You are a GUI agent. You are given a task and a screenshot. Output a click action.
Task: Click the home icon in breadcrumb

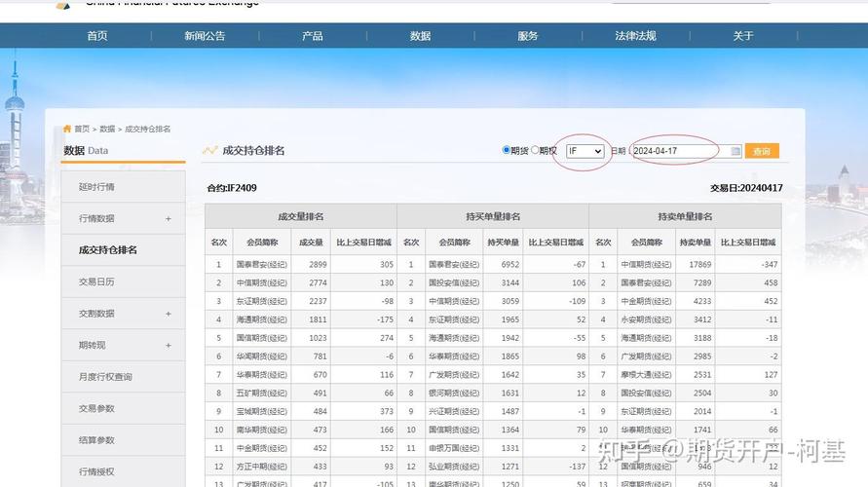(x=67, y=129)
